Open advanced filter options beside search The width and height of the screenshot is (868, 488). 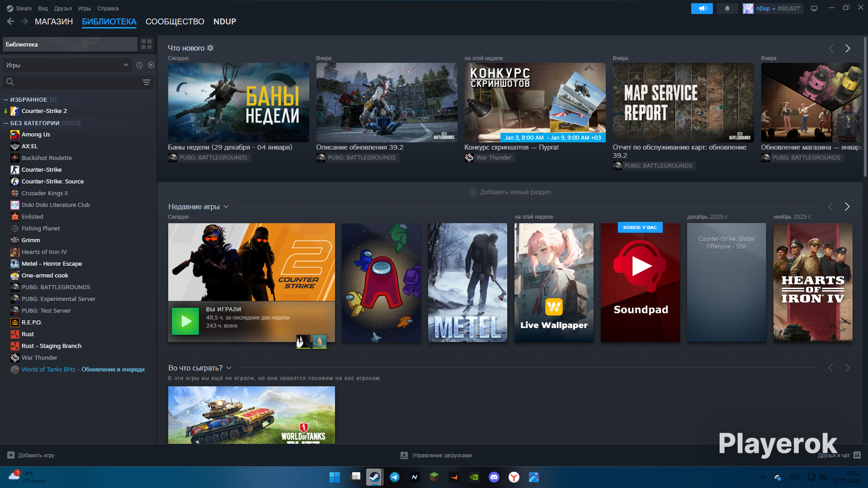[146, 82]
